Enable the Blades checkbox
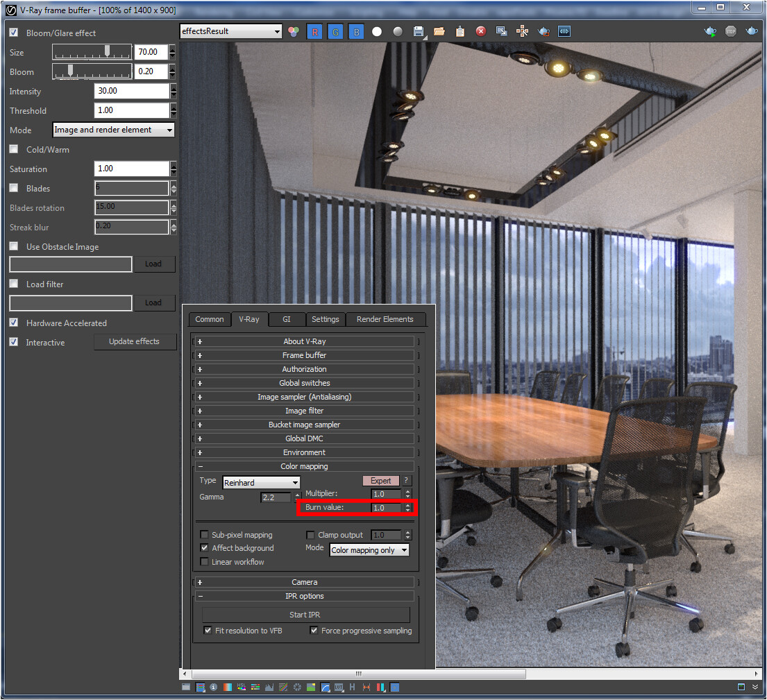The width and height of the screenshot is (767, 700). click(14, 188)
